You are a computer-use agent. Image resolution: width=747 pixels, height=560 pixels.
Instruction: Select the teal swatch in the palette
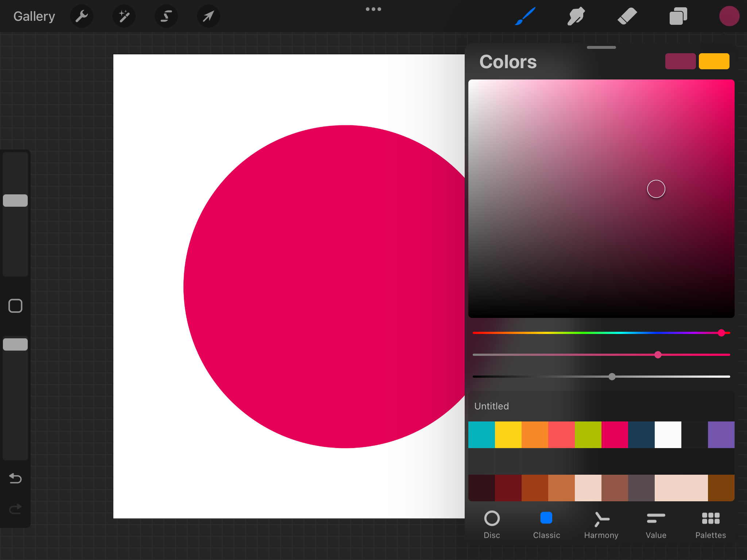click(482, 435)
